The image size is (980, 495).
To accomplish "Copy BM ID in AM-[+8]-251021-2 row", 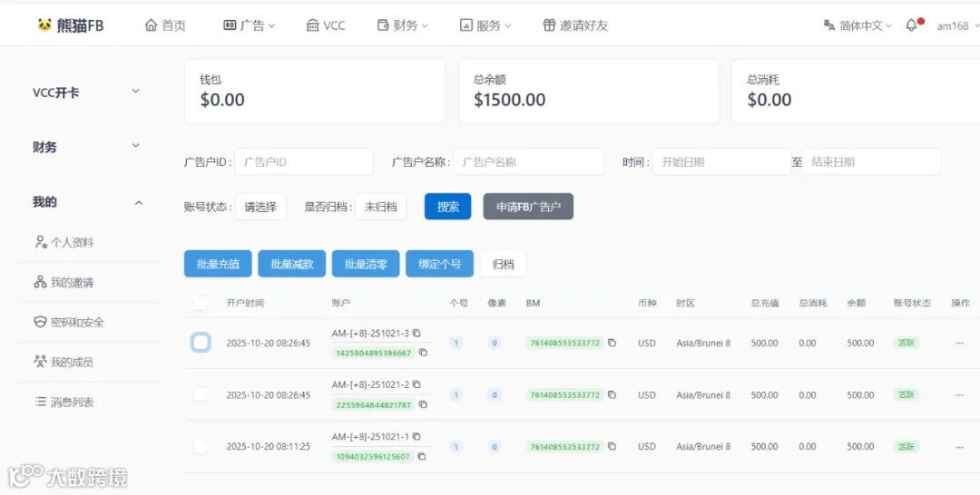I will click(x=612, y=394).
